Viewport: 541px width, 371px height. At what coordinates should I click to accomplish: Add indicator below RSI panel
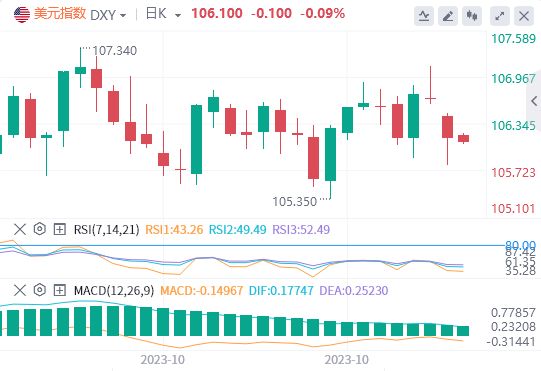[60, 229]
